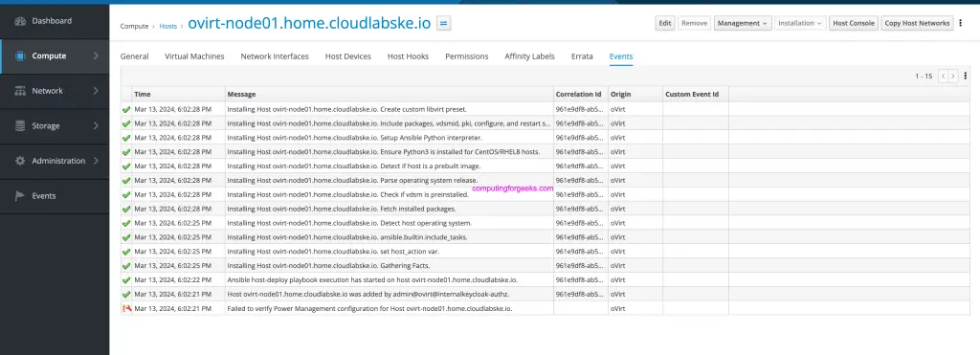The image size is (980, 355).
Task: Open the Host Console button
Action: coord(854,23)
